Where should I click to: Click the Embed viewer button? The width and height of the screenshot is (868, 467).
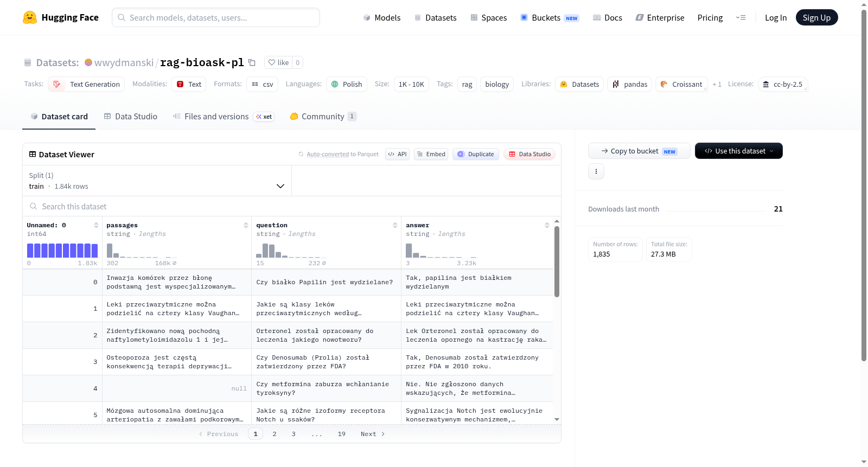(x=431, y=154)
